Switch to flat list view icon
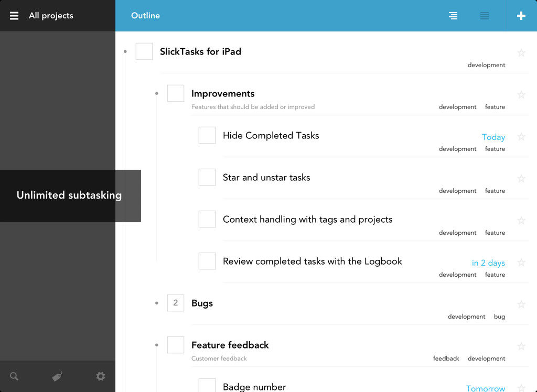 484,16
